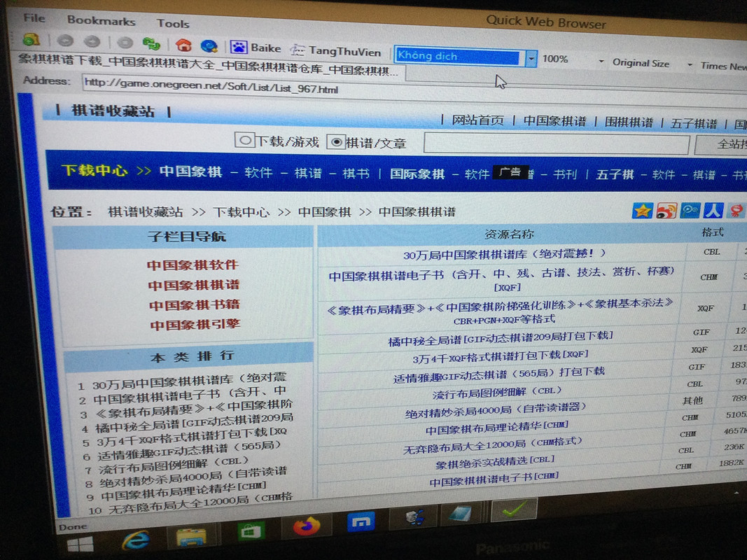Click the 广告 ad label
The width and height of the screenshot is (747, 560).
[510, 172]
